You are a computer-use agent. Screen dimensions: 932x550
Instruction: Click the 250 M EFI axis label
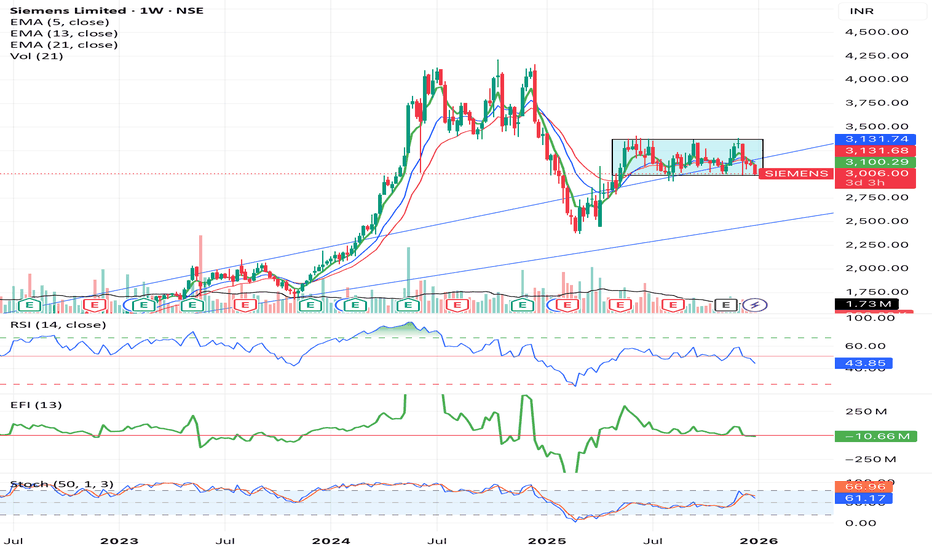pyautogui.click(x=868, y=411)
